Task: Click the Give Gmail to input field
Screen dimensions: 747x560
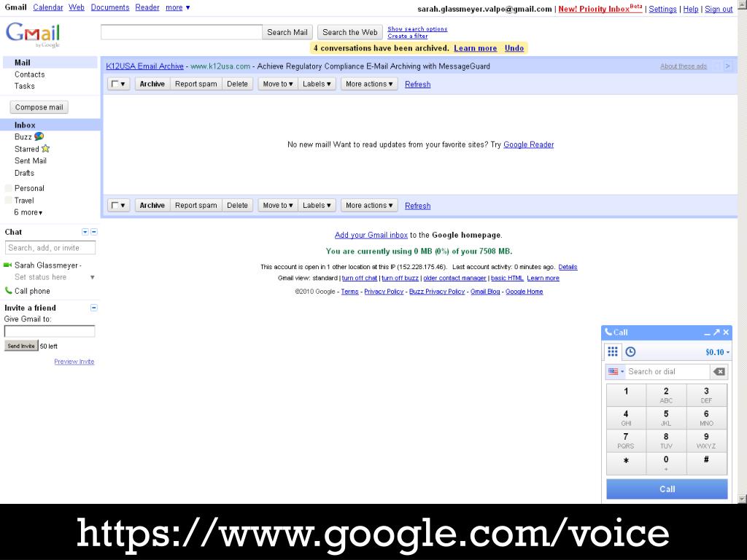Action: coord(50,331)
